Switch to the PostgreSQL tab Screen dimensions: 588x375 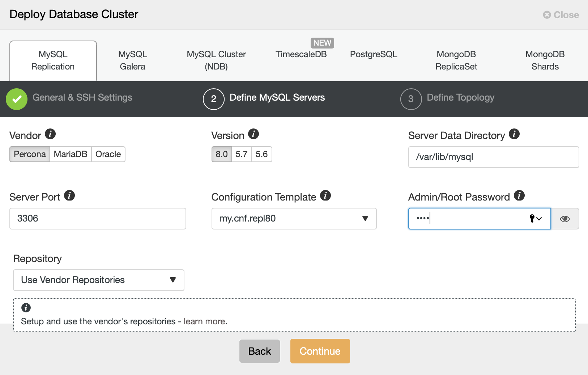click(x=374, y=54)
